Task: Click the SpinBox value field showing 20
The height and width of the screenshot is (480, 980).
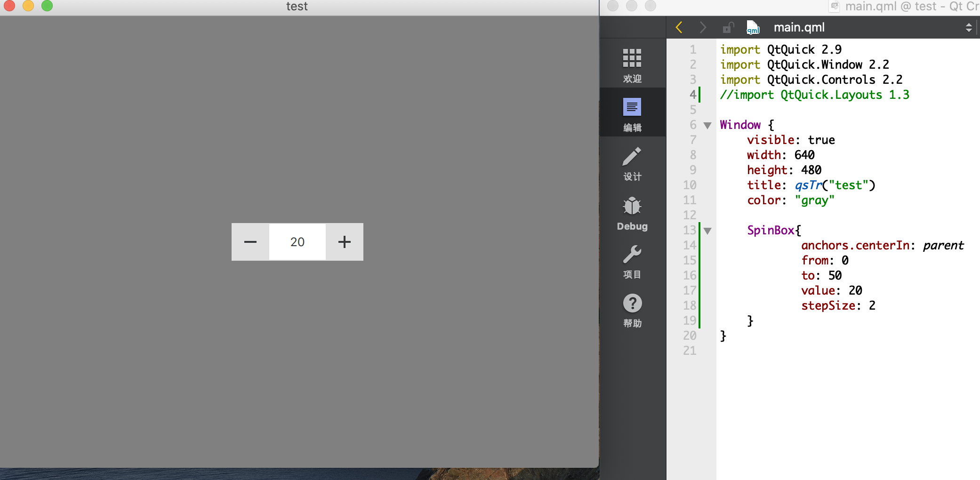Action: click(x=297, y=241)
